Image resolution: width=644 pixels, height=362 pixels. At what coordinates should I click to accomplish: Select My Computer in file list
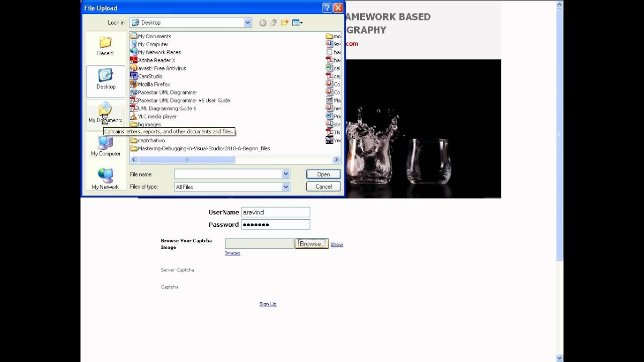[149, 44]
